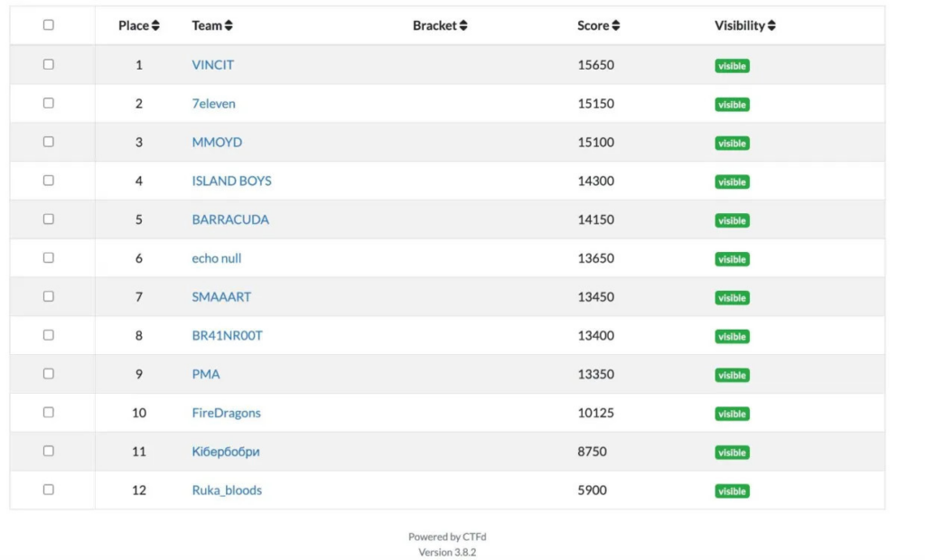Click the score 13450 cell for SMAAART
Viewport: 925px width, 560px height.
click(x=596, y=297)
